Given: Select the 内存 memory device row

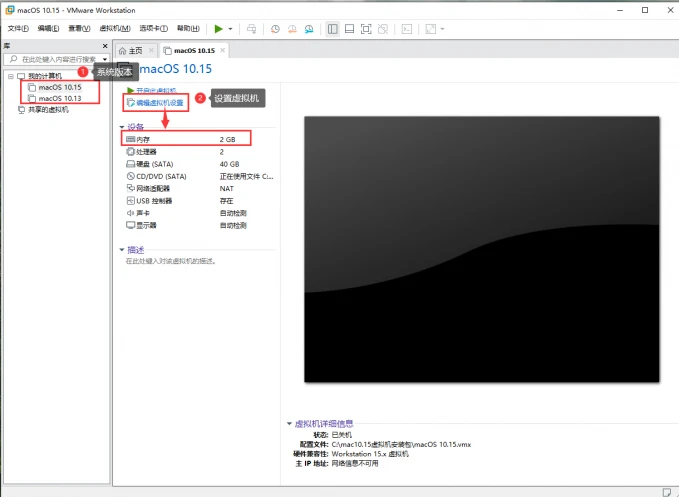Looking at the screenshot, I should pyautogui.click(x=185, y=140).
